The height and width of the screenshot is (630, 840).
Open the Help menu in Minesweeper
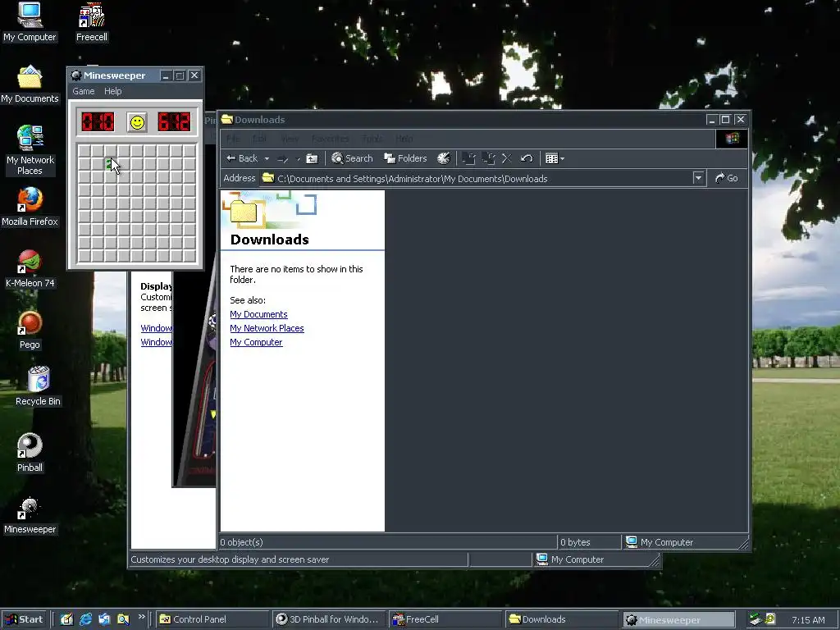113,91
